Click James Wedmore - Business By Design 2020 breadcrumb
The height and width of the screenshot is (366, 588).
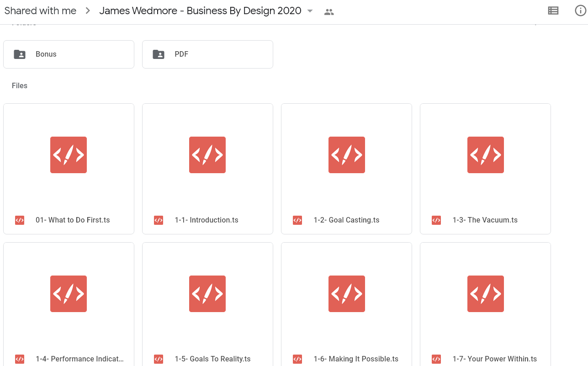pyautogui.click(x=200, y=11)
